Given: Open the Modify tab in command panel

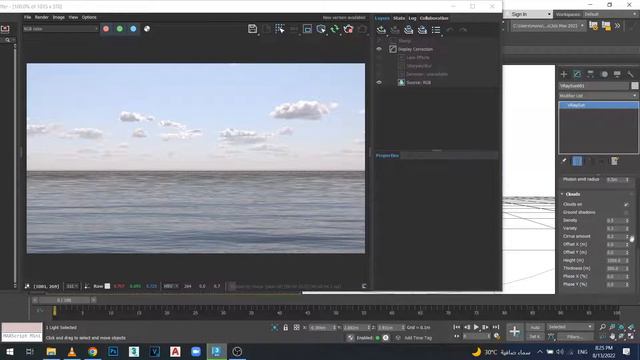Looking at the screenshot, I should [577, 74].
